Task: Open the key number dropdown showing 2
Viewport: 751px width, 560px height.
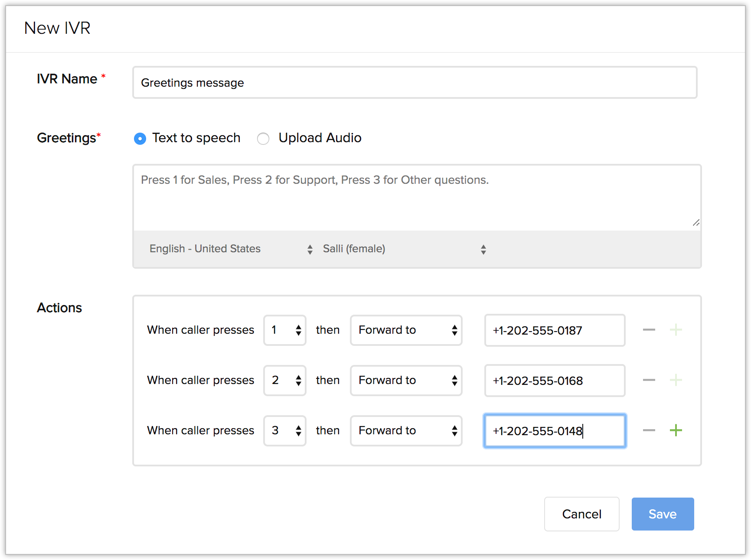Action: coord(285,381)
